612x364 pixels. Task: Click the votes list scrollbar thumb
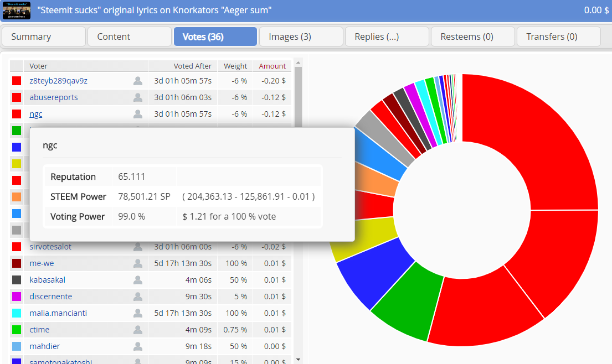tap(298, 97)
